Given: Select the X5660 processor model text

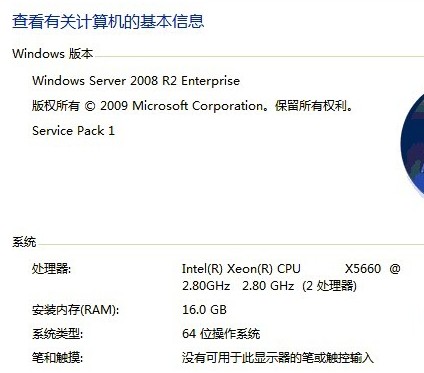Looking at the screenshot, I should (363, 269).
